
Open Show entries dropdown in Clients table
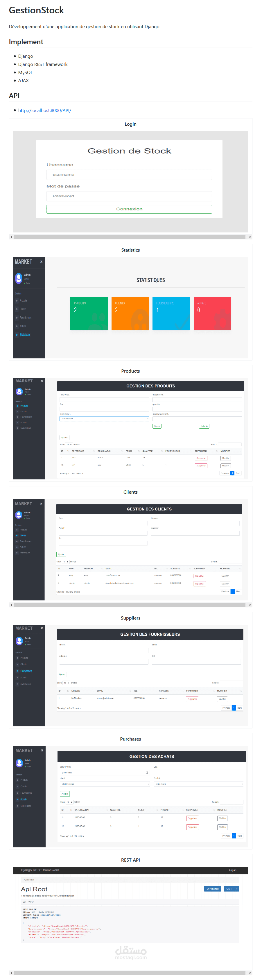(66, 562)
